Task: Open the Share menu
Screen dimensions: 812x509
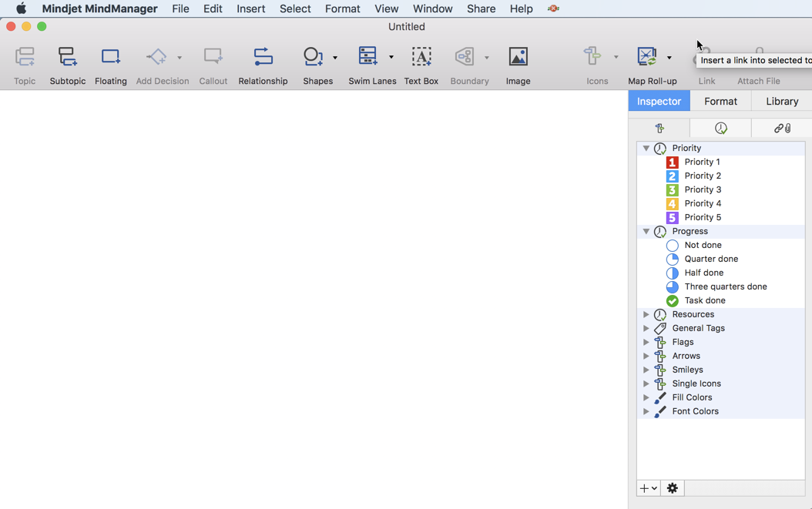Action: pyautogui.click(x=481, y=8)
